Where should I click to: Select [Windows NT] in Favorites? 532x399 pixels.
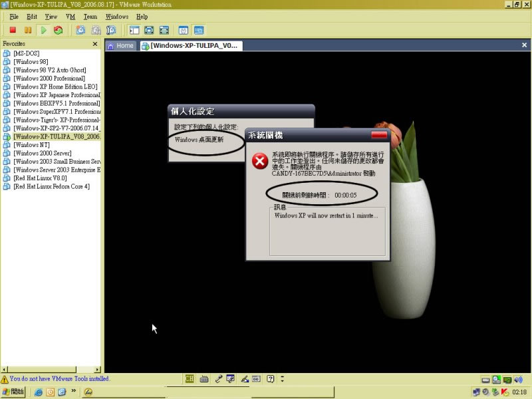point(31,145)
